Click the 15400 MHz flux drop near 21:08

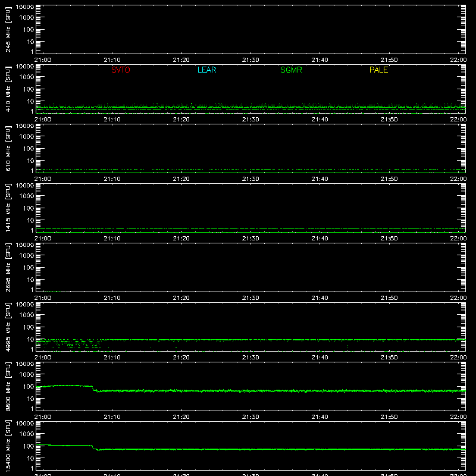click(95, 448)
